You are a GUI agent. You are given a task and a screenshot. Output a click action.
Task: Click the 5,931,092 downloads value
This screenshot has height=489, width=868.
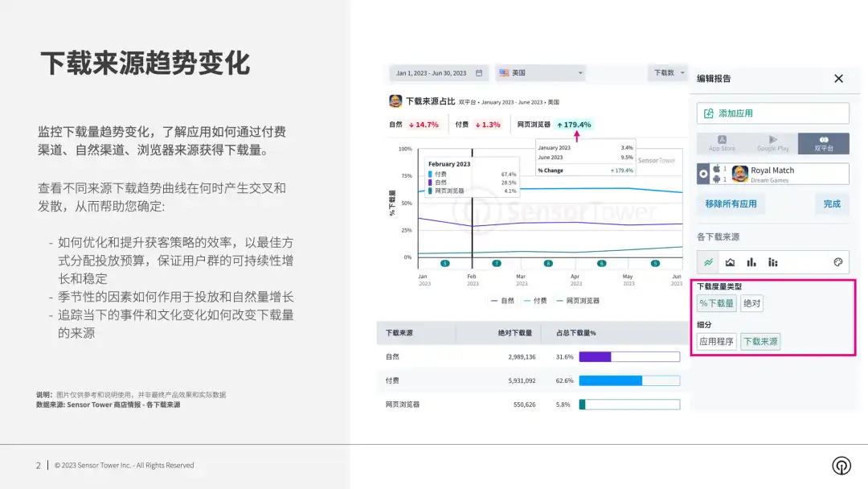point(522,381)
